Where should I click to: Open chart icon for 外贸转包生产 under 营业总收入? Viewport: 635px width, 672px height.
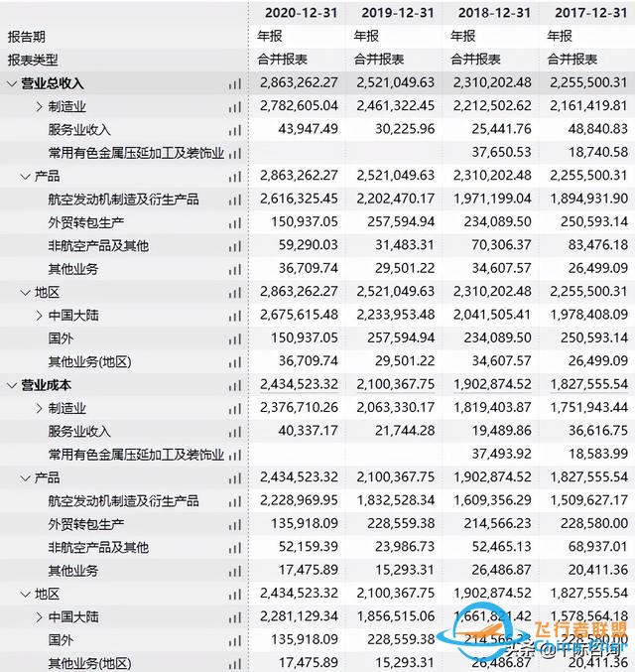[235, 222]
